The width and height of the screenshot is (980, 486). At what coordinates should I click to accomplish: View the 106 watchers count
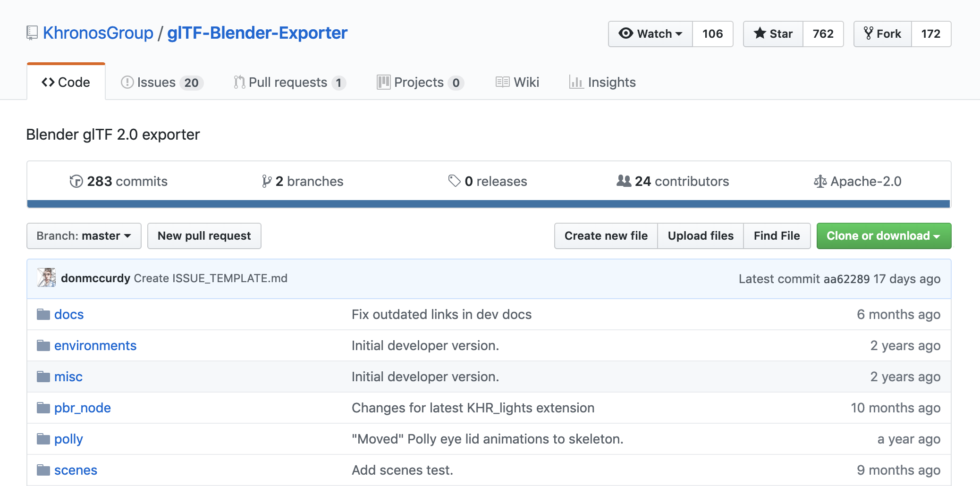point(713,34)
